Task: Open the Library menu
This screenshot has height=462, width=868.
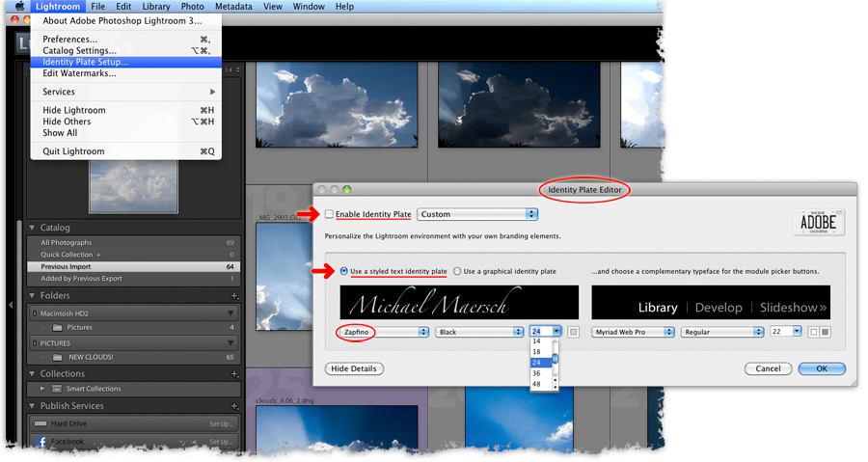Action: pyautogui.click(x=156, y=7)
